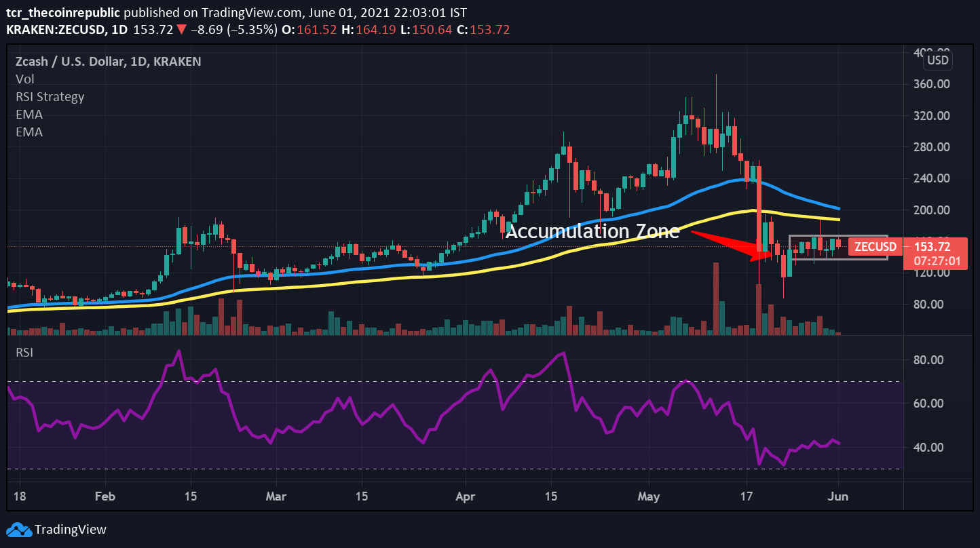Click the Mar date label
The width and height of the screenshot is (980, 548).
coord(276,496)
